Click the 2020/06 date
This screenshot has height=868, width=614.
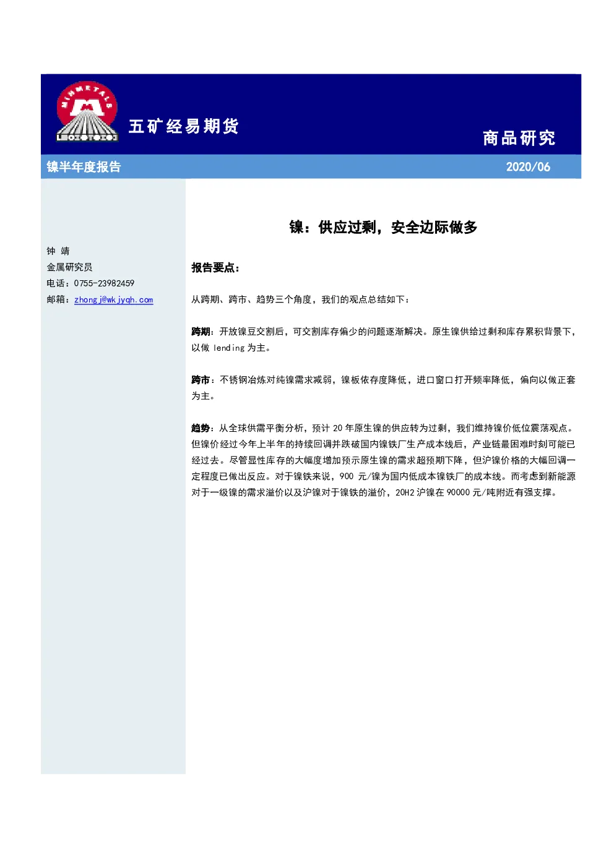point(528,167)
